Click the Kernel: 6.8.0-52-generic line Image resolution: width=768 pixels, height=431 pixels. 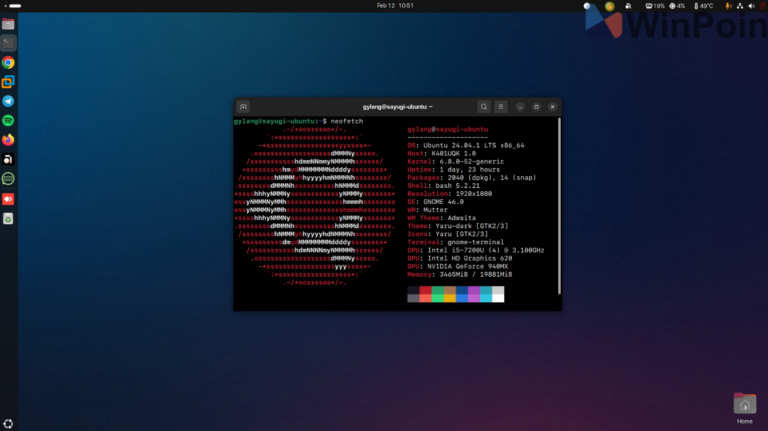click(x=456, y=162)
